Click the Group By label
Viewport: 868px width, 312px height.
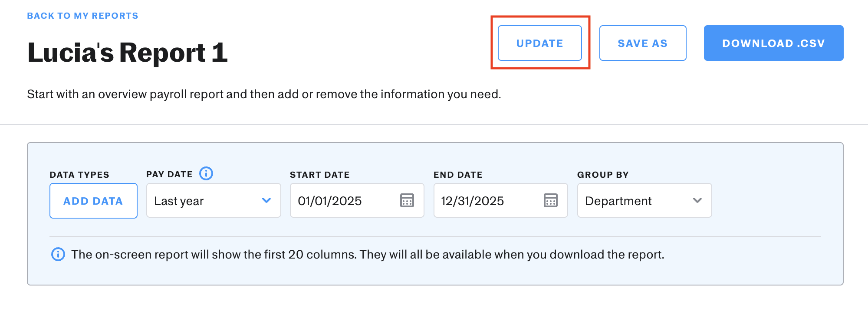click(602, 175)
